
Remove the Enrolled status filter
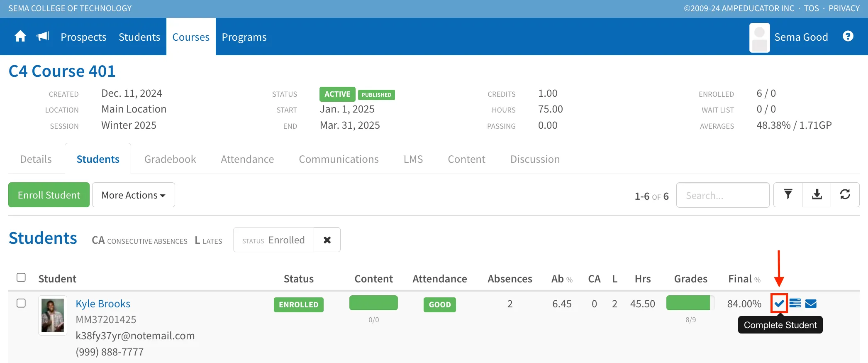click(327, 240)
